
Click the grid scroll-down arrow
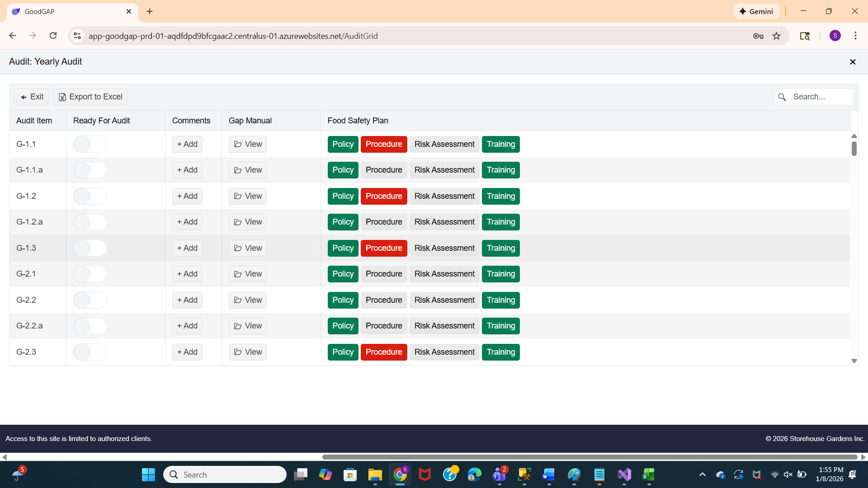(854, 361)
